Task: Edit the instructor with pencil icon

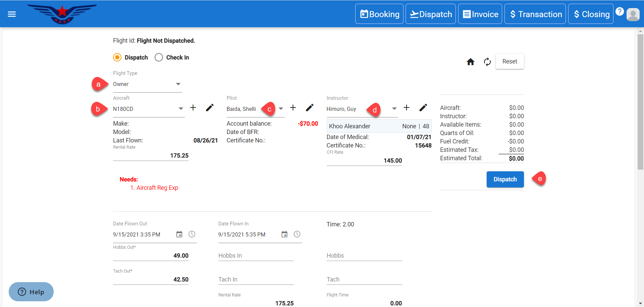Action: pyautogui.click(x=423, y=108)
